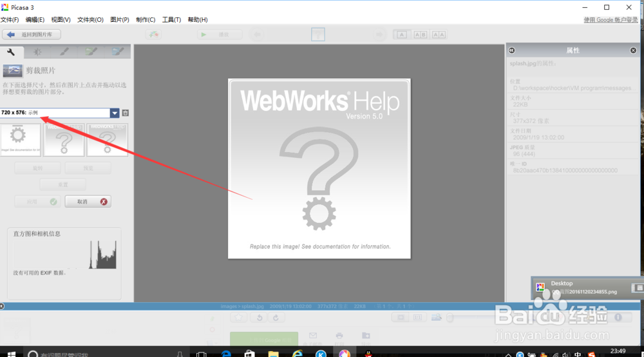644x357 pixels.
Task: Click the print icon
Action: click(339, 336)
